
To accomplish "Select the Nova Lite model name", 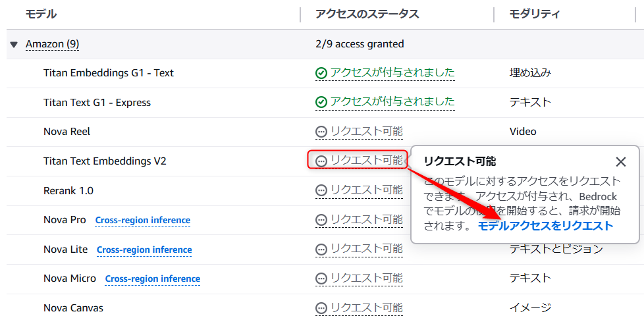I will [65, 249].
